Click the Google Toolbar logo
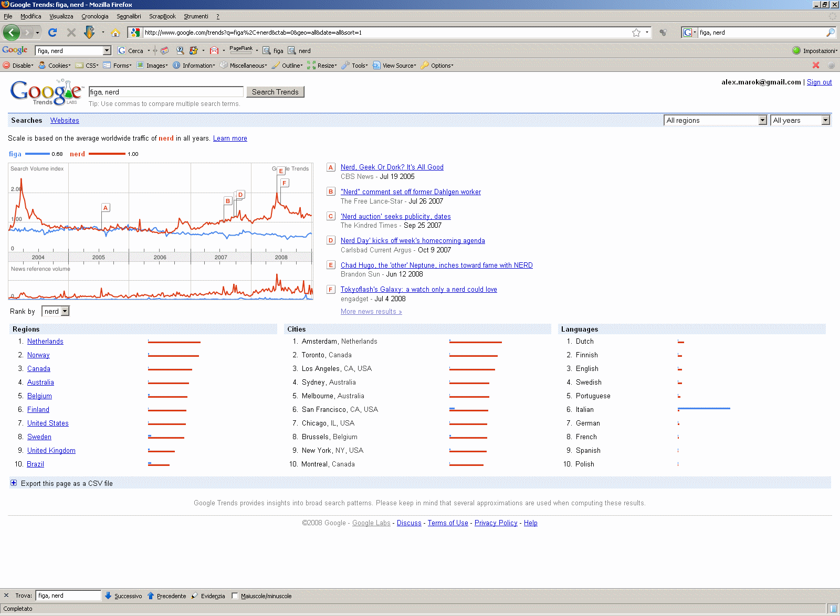This screenshot has width=840, height=616. [15, 50]
